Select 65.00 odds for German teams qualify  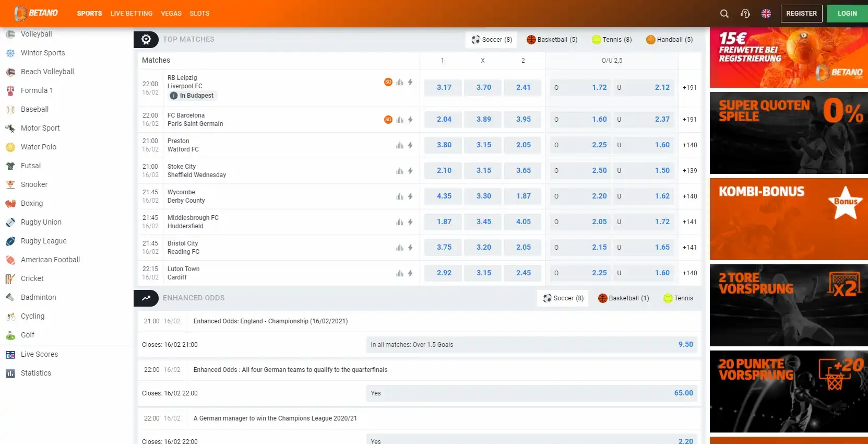point(532,393)
